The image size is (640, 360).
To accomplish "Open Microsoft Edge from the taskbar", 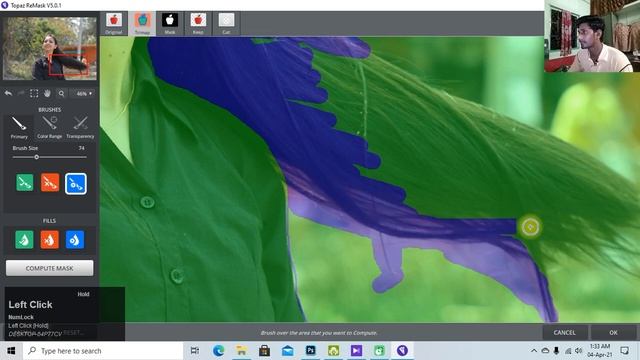I will click(218, 351).
